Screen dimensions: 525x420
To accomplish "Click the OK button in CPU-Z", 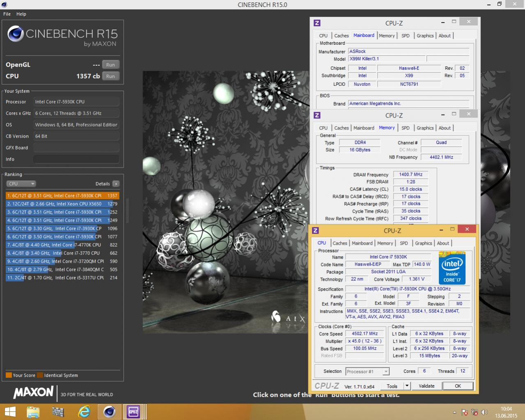I will coord(458,386).
